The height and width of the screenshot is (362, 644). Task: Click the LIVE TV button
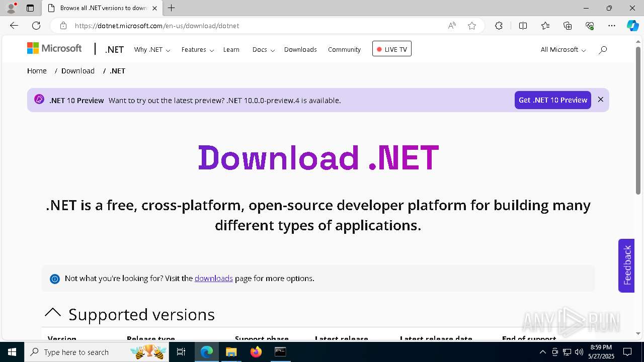(392, 49)
